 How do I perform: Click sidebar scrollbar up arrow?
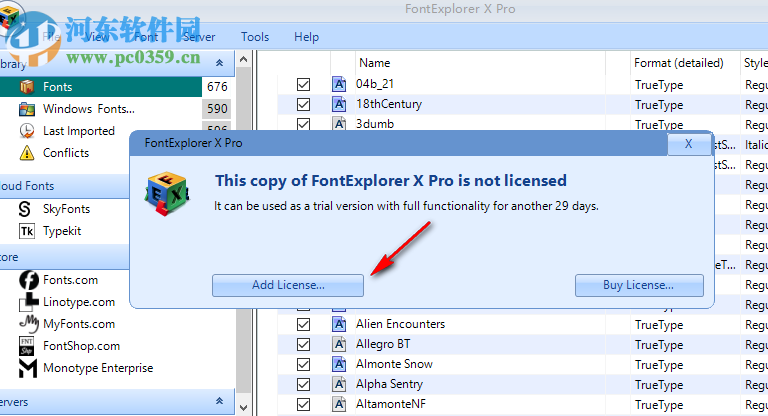coord(243,60)
